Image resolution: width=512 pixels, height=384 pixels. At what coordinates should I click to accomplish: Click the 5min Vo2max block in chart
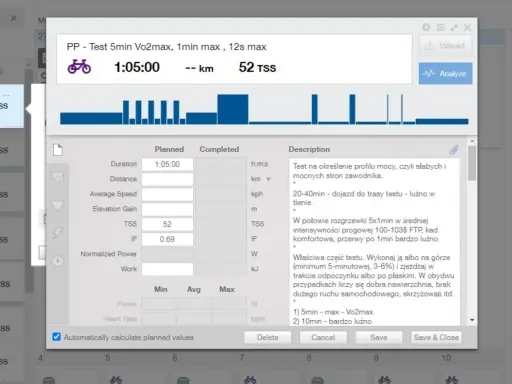click(x=233, y=109)
